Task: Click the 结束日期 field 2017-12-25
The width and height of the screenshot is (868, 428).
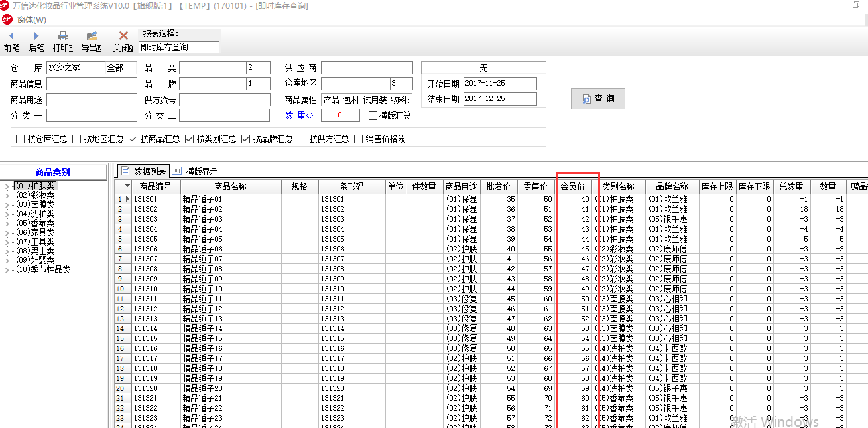Action: click(x=500, y=99)
